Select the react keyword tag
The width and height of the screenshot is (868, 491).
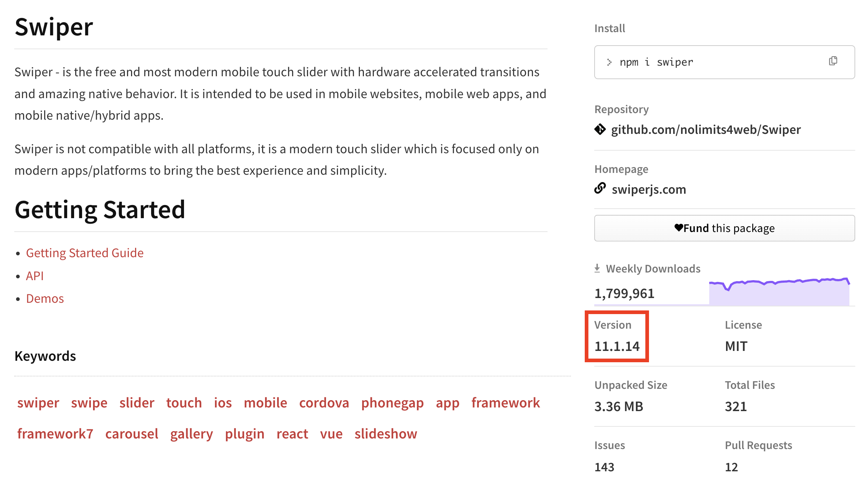(292, 434)
